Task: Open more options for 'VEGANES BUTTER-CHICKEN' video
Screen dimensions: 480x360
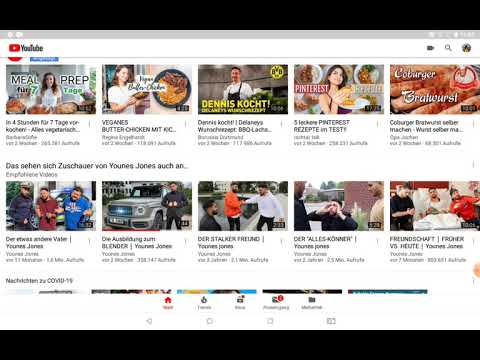Action: pyautogui.click(x=185, y=124)
